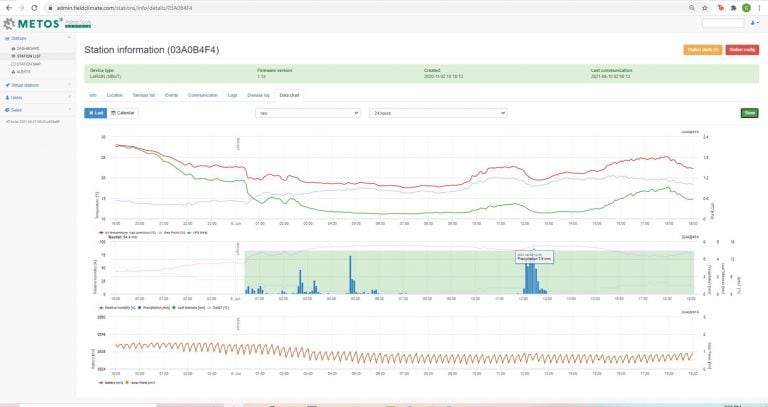The height and width of the screenshot is (407, 768).
Task: Click the browser back arrow
Action: (x=6, y=7)
